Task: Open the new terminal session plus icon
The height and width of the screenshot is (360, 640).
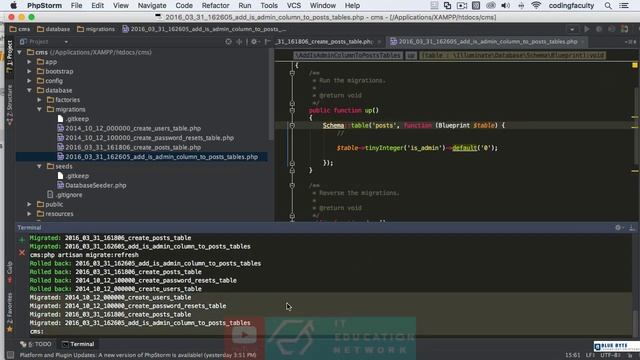Action: pyautogui.click(x=22, y=240)
